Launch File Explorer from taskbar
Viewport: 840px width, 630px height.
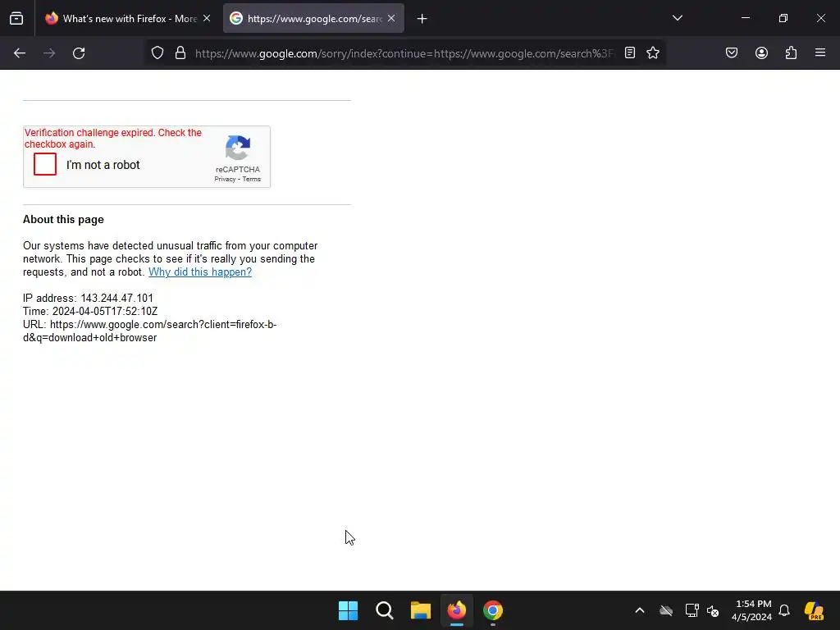point(421,610)
